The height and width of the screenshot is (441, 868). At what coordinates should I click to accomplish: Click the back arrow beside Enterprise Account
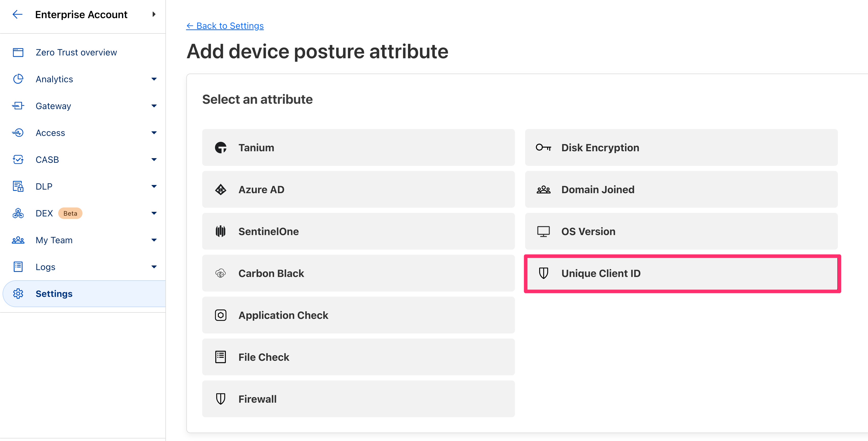click(x=17, y=15)
